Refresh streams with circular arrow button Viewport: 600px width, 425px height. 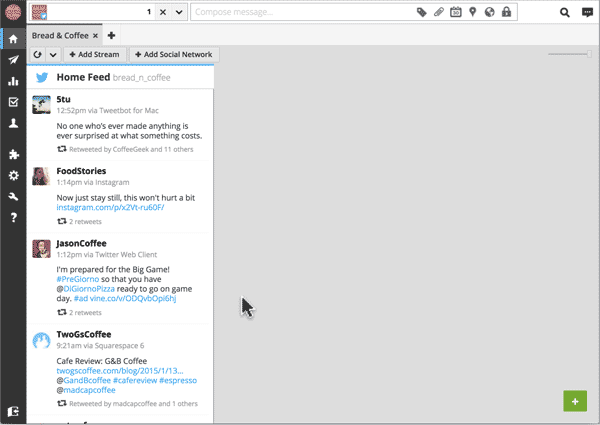click(x=38, y=55)
